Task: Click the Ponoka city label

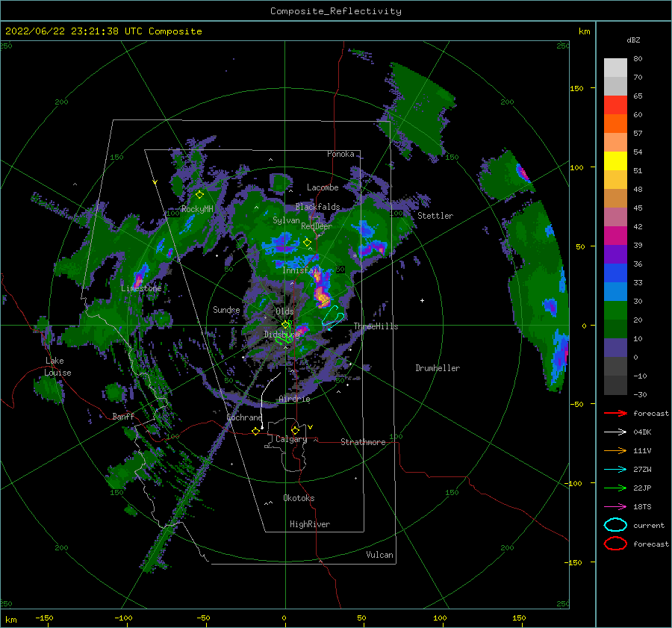Action: [x=340, y=154]
